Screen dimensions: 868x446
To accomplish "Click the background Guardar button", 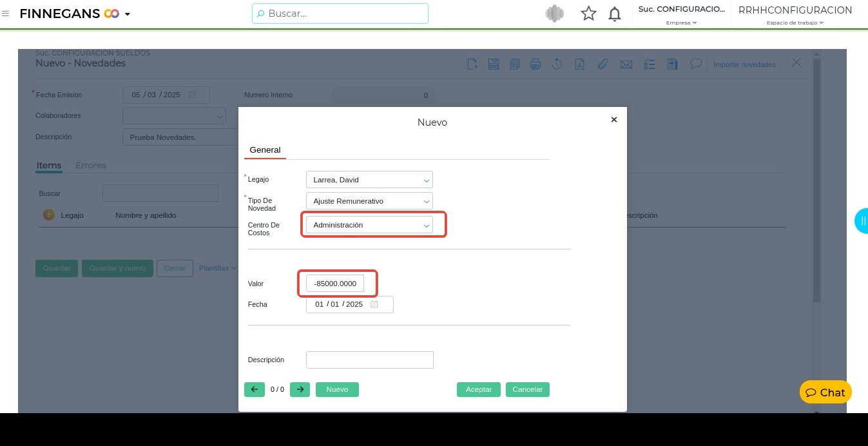I will 57,268.
